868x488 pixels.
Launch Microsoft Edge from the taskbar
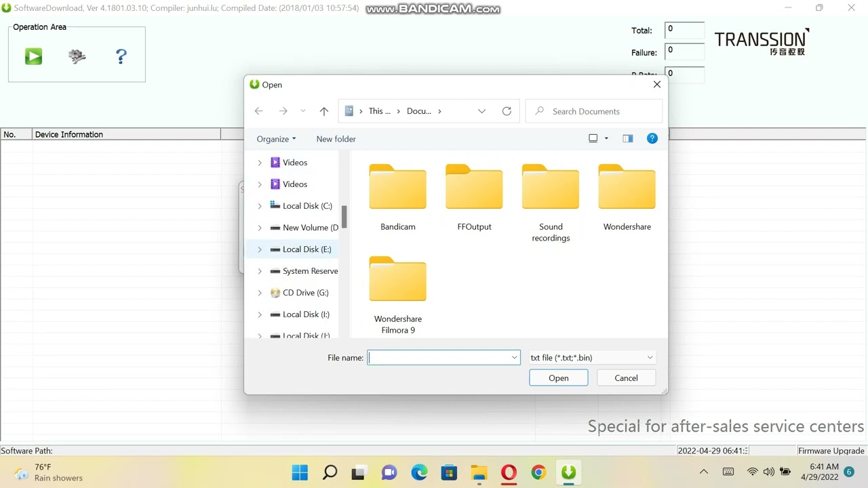(x=419, y=472)
